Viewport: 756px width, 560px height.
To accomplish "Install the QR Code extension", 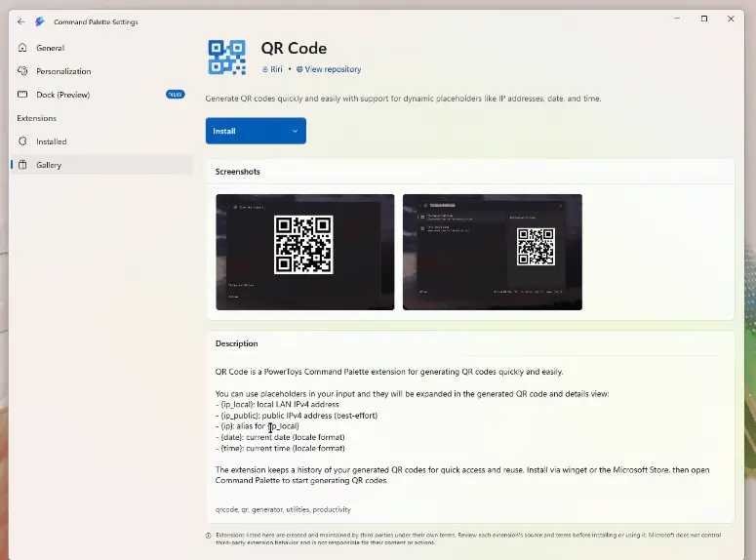I will tap(246, 131).
